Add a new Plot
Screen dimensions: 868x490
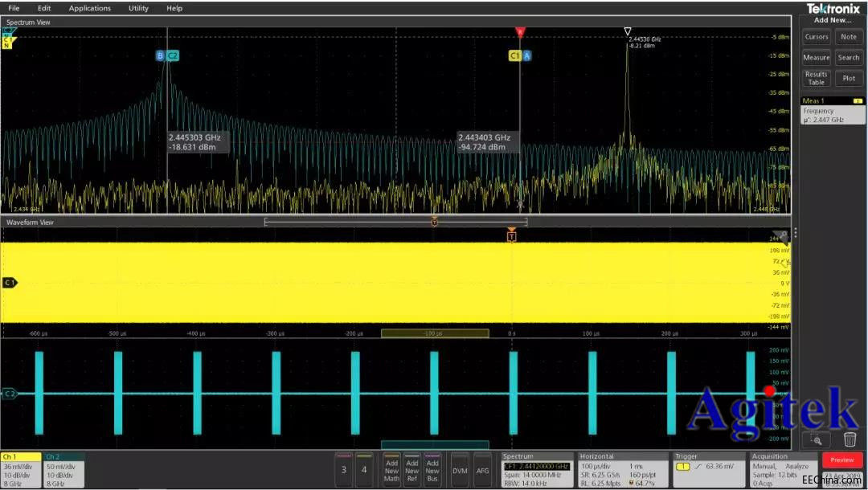point(849,78)
